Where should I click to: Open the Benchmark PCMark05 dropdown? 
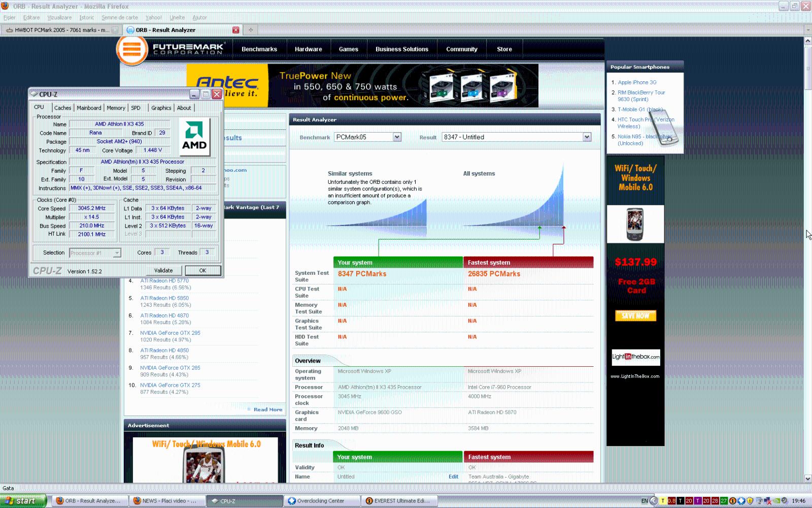point(397,137)
